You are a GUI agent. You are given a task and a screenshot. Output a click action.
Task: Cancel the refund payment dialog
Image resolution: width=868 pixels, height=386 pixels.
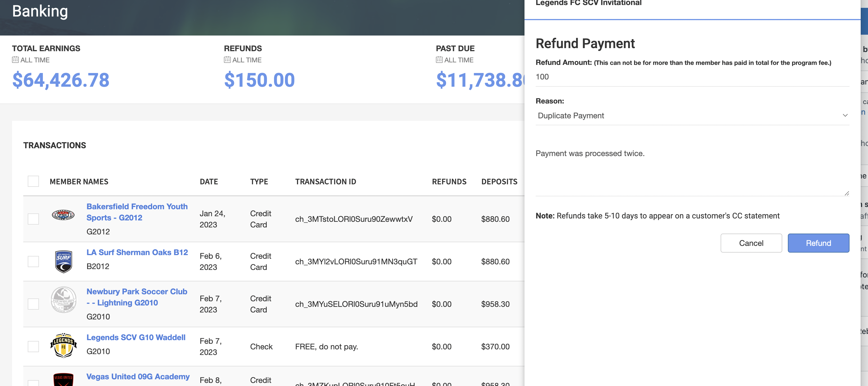(x=751, y=243)
